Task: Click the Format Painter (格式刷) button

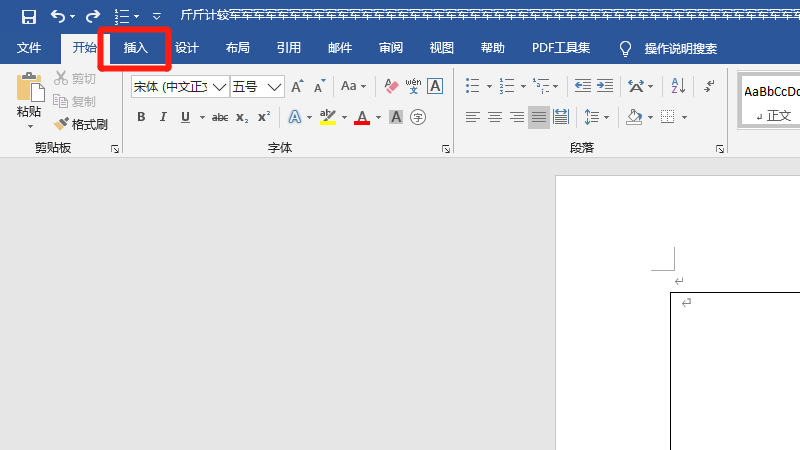Action: point(81,124)
